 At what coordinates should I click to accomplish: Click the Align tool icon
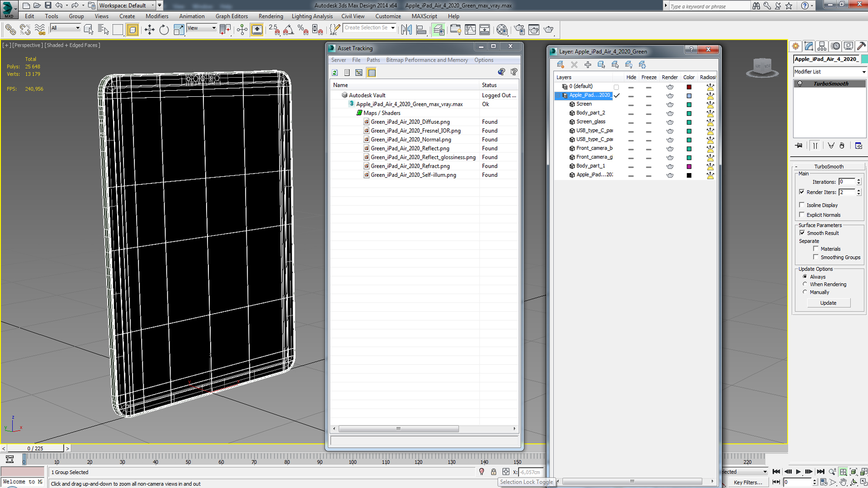[x=421, y=30]
